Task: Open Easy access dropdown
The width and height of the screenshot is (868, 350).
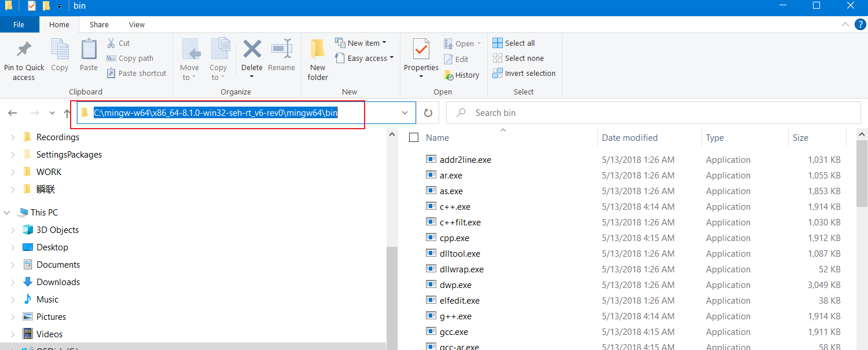Action: (x=364, y=58)
